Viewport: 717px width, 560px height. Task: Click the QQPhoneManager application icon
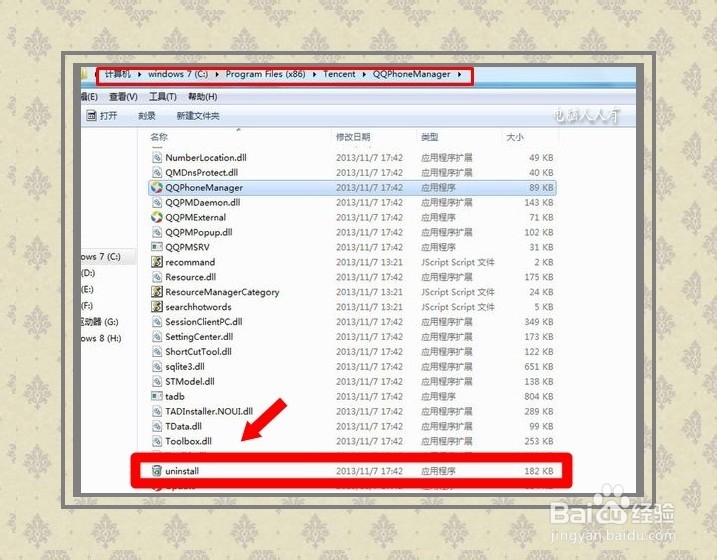(157, 187)
